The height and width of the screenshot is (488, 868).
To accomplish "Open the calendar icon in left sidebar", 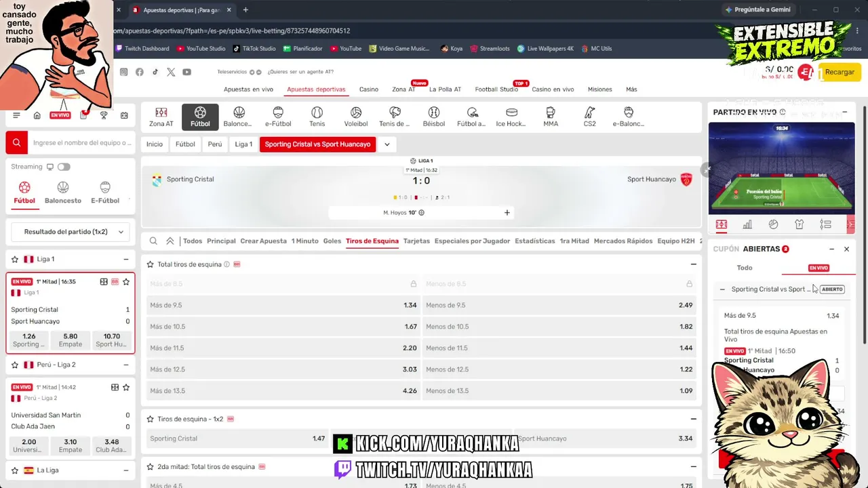I will tap(124, 115).
